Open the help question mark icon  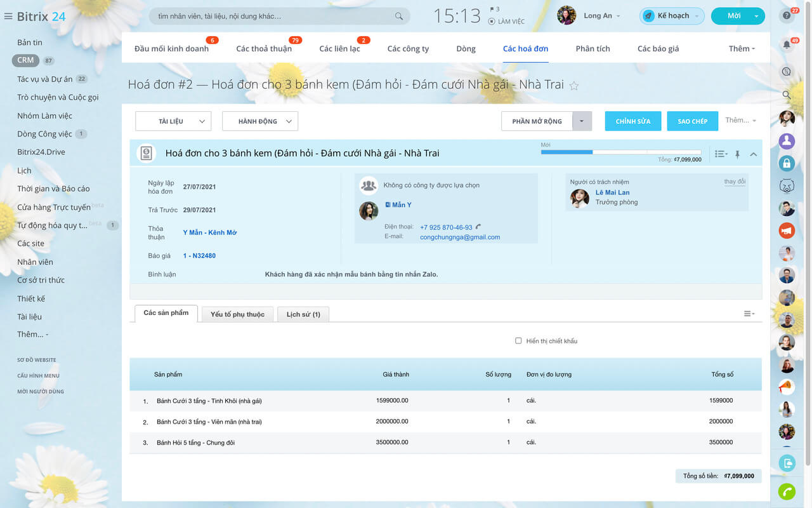tap(787, 16)
